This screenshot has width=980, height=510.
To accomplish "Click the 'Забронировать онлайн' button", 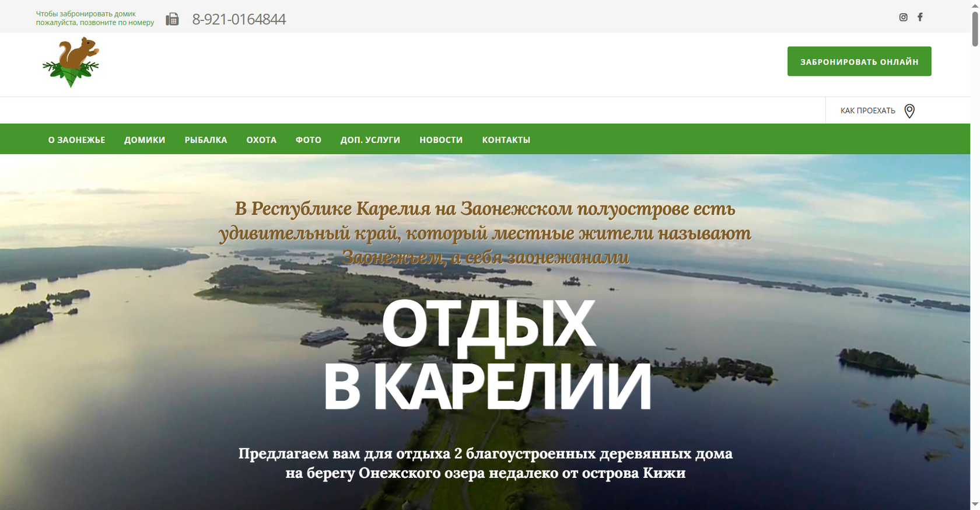I will click(x=859, y=61).
